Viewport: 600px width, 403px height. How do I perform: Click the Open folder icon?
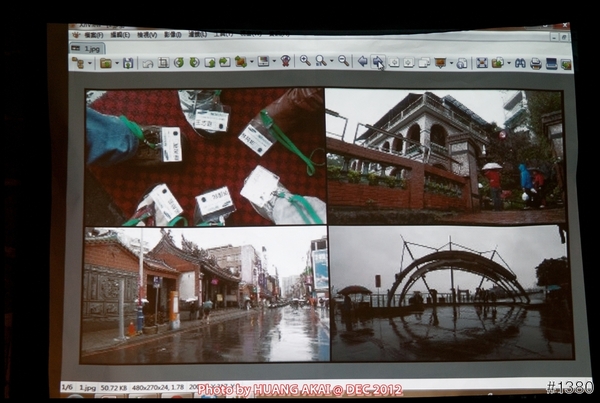click(105, 63)
